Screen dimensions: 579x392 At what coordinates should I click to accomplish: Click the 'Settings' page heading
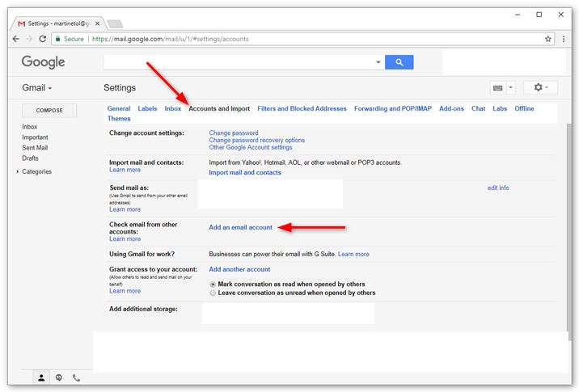[120, 88]
